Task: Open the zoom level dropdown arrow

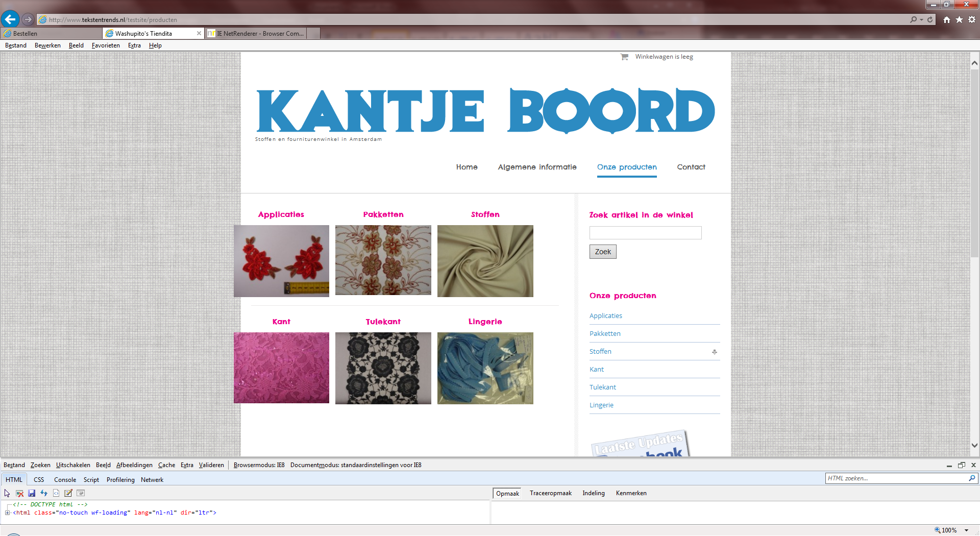Action: click(x=967, y=530)
